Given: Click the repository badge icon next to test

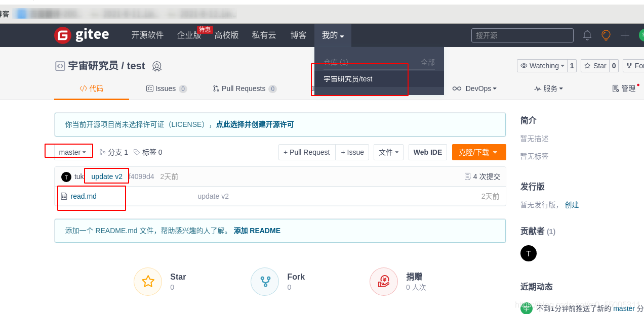Looking at the screenshot, I should pos(157,66).
